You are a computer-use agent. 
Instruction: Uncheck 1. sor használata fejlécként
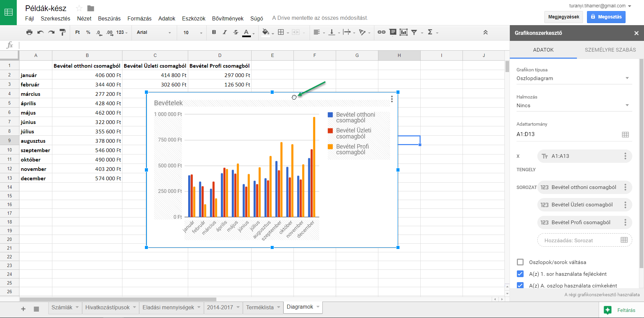coord(520,274)
